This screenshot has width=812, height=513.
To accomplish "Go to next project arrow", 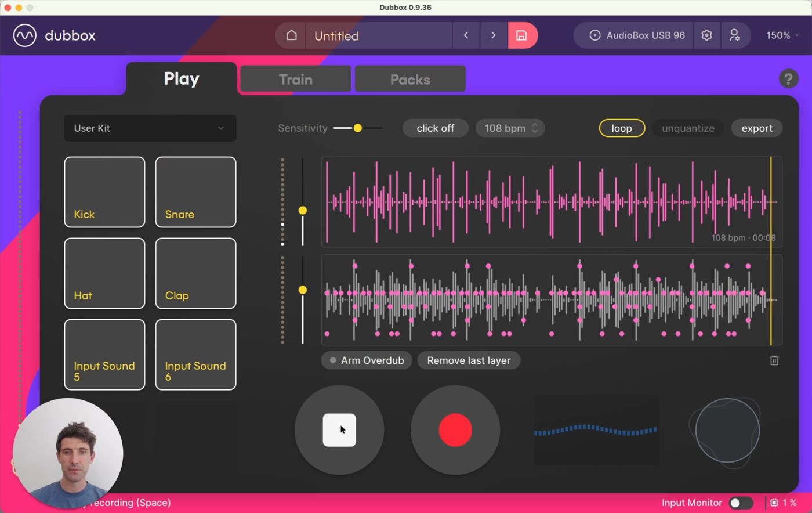I will tap(494, 35).
